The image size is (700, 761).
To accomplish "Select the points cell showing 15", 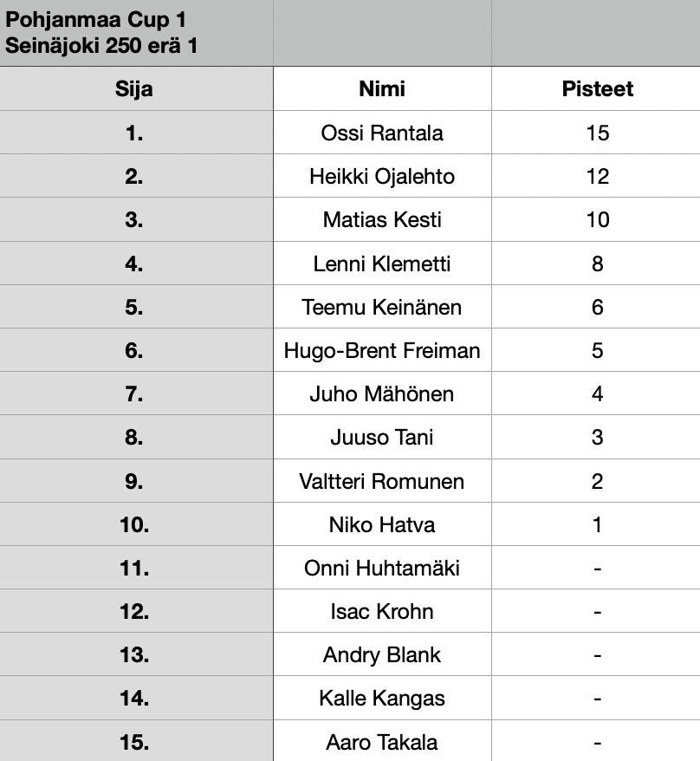I will [x=596, y=133].
